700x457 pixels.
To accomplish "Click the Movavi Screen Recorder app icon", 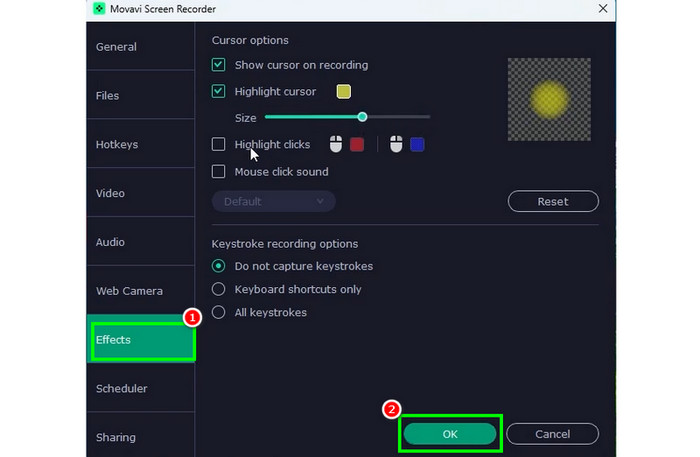I will [99, 8].
